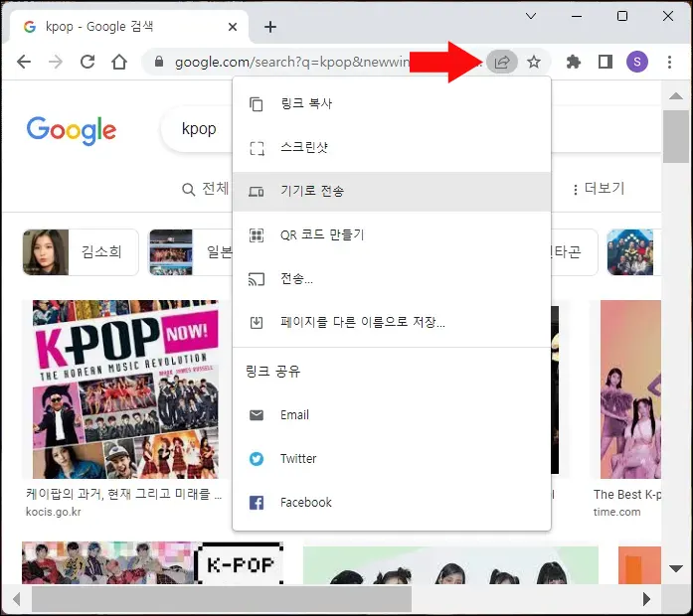Click the send to devices icon
This screenshot has width=693, height=616.
[x=257, y=192]
